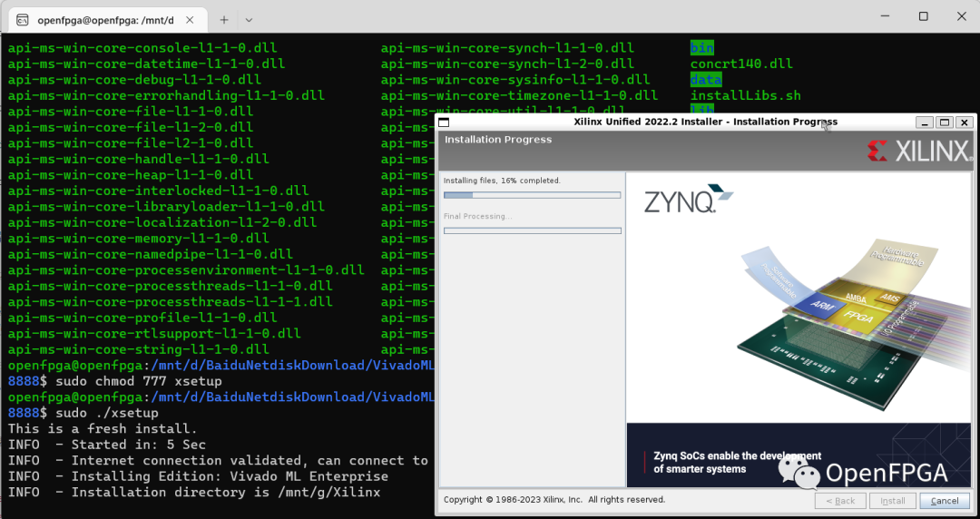Click 'api-ms-win-core-profile-l1-1-0.dll' entry
This screenshot has height=519, width=980.
point(142,318)
